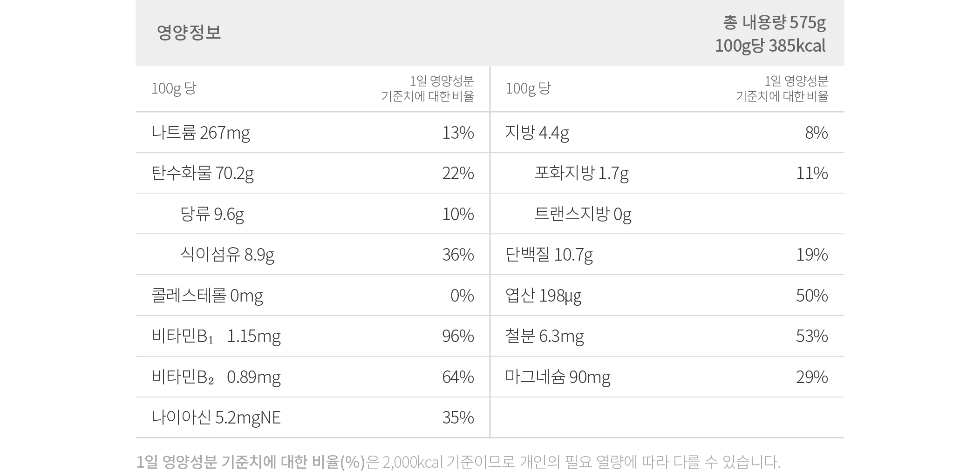This screenshot has width=980, height=471.
Task: Click the 단백질 10.7g row
Action: pyautogui.click(x=667, y=255)
